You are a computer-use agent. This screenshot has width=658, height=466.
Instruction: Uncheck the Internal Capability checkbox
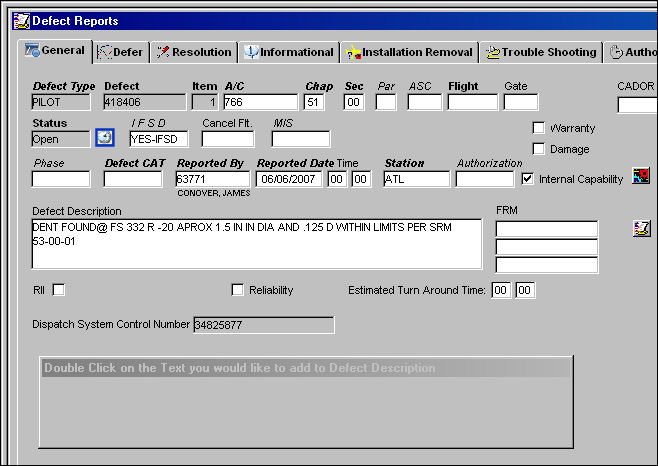point(527,179)
